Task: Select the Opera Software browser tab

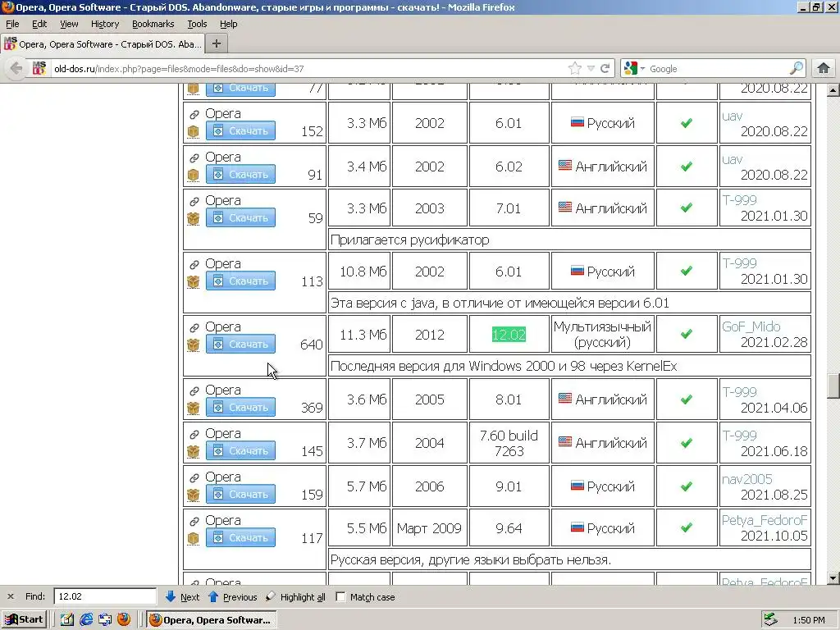Action: click(103, 43)
